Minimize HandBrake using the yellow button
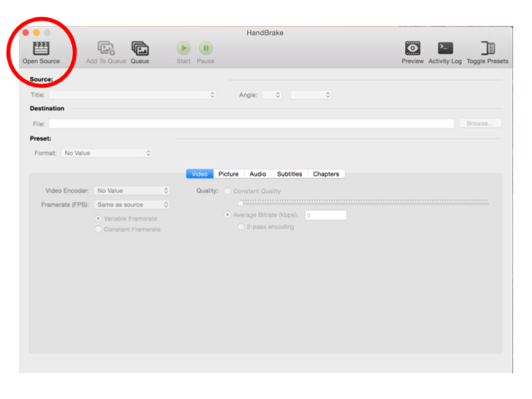Image resolution: width=532 pixels, height=399 pixels. [x=37, y=33]
